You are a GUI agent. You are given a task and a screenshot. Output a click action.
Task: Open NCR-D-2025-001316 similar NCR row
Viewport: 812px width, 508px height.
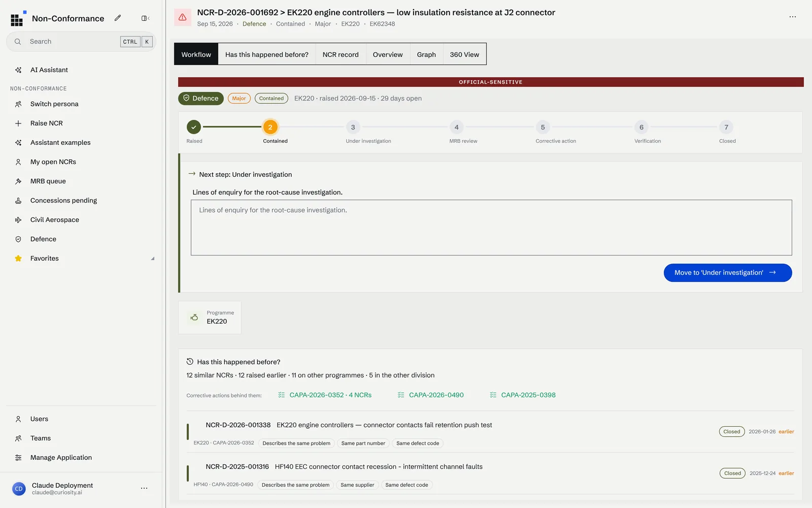click(x=490, y=474)
